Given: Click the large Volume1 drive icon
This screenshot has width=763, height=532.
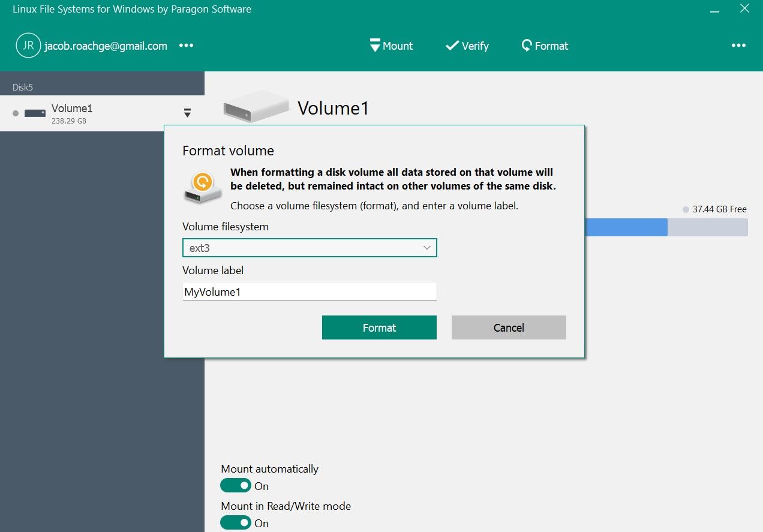Looking at the screenshot, I should 256,107.
